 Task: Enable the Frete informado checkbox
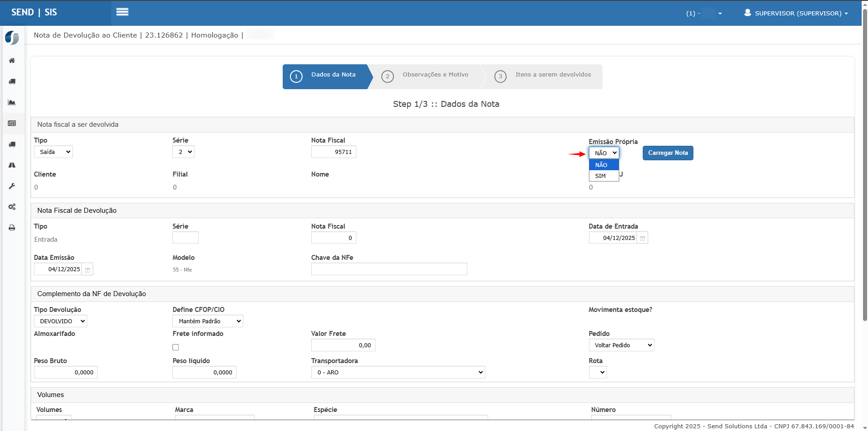175,347
